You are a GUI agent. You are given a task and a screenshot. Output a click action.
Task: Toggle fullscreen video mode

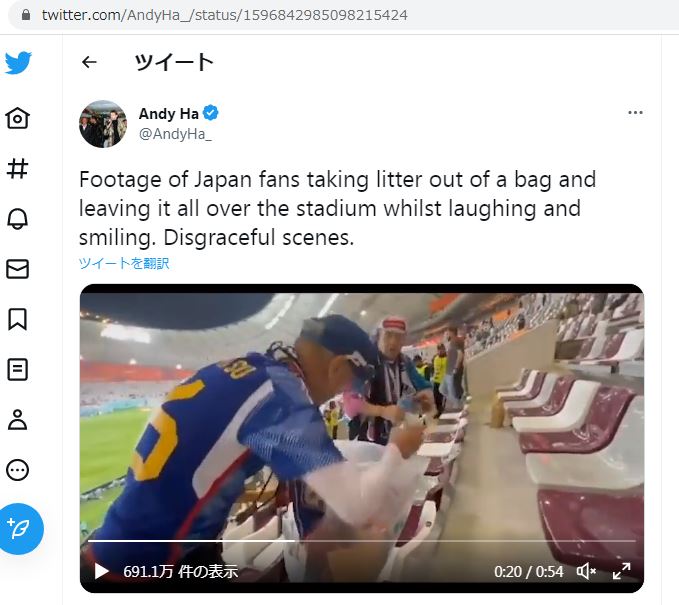click(621, 572)
